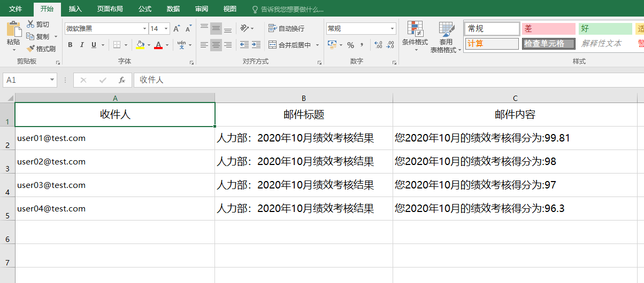Align text left

pyautogui.click(x=204, y=45)
